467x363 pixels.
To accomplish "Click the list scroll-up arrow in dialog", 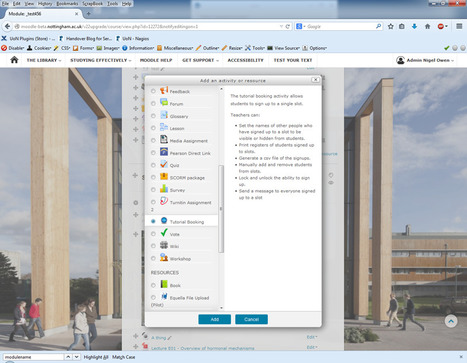I will [221, 89].
